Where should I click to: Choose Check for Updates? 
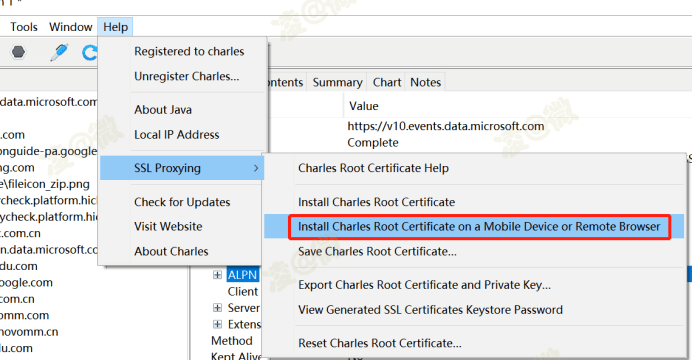(182, 202)
